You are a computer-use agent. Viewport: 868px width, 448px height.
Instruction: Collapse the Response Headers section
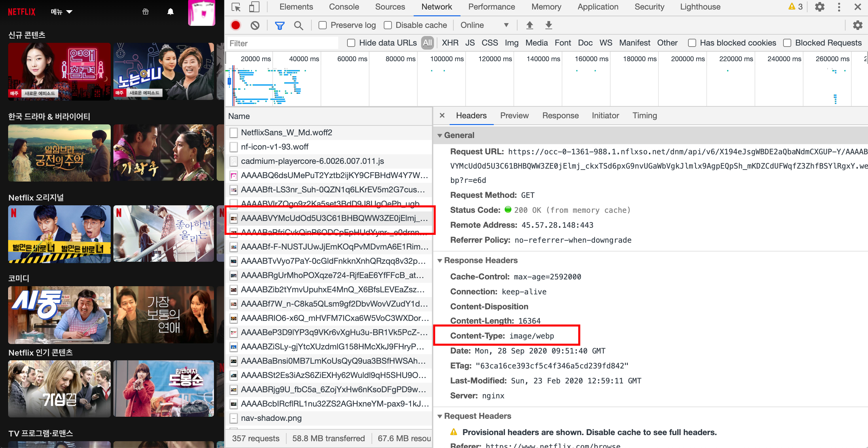coord(440,260)
